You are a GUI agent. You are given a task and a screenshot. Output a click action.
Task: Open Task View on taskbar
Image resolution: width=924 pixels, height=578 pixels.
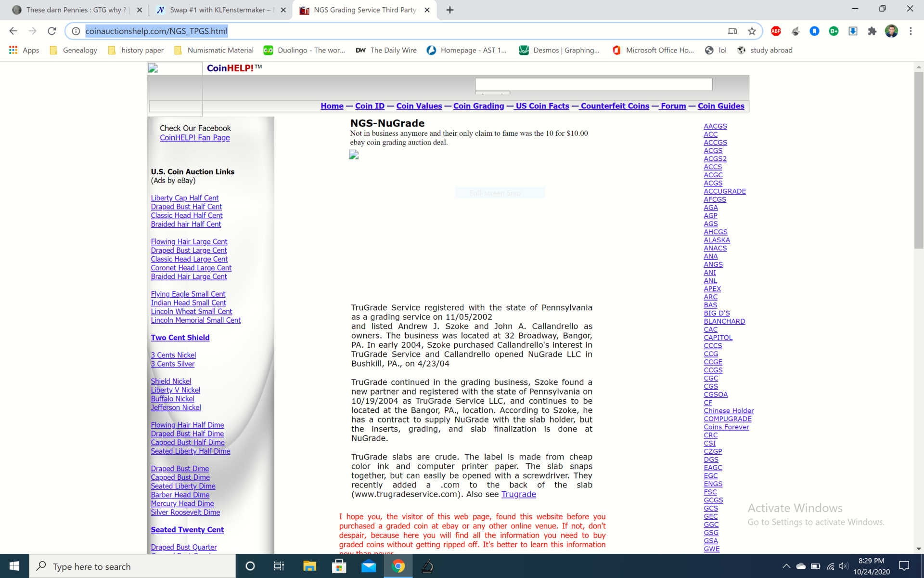pyautogui.click(x=279, y=566)
